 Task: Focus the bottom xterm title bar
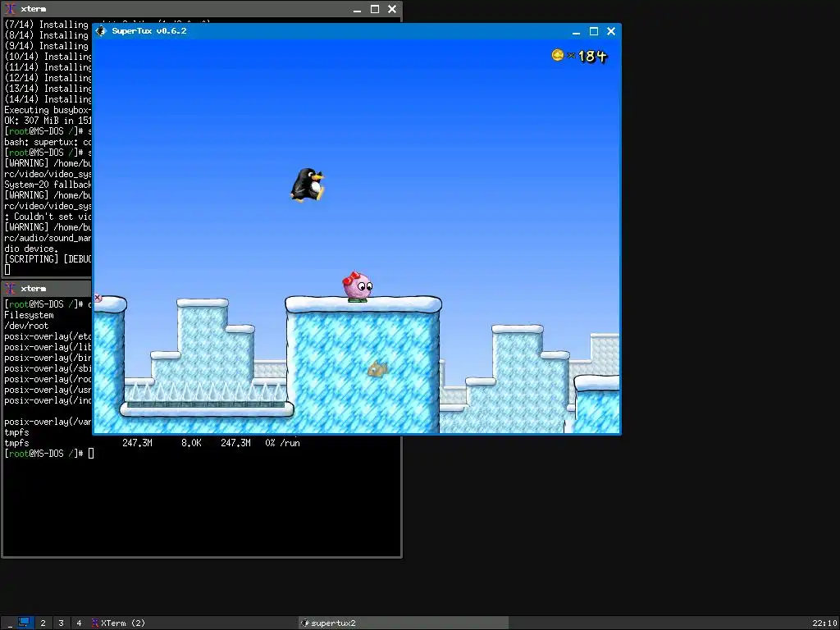tap(48, 289)
